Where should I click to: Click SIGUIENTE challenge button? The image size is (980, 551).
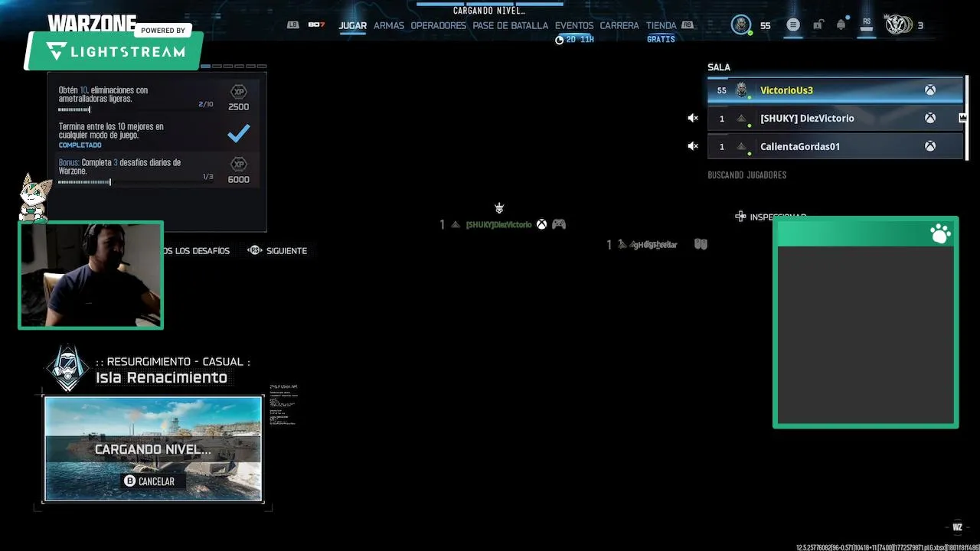click(x=277, y=250)
